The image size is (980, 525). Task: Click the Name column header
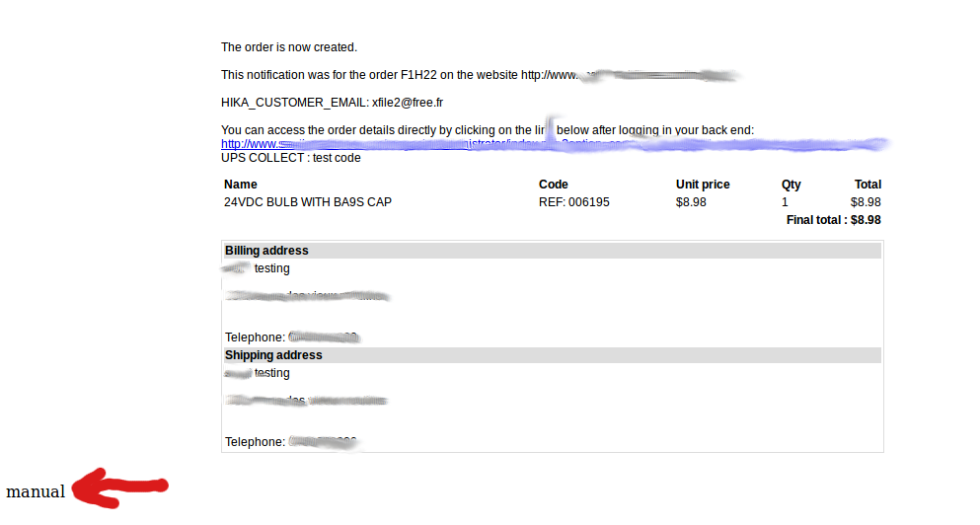pyautogui.click(x=241, y=185)
